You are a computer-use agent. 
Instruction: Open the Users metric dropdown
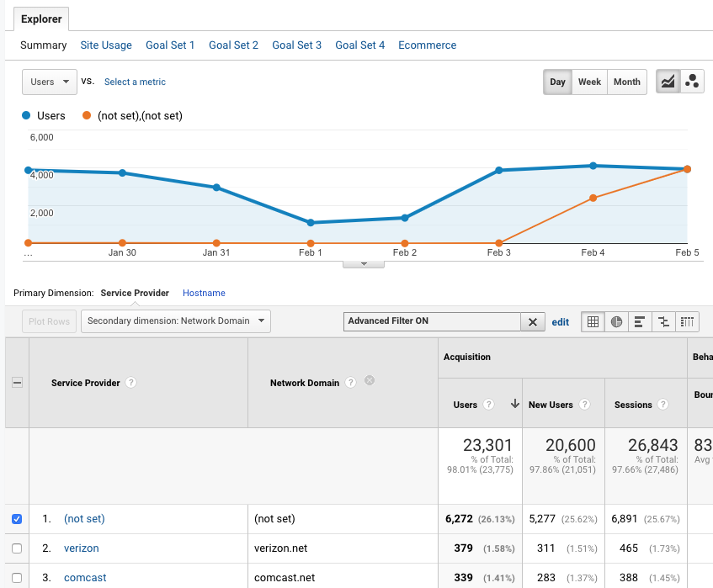pos(50,82)
